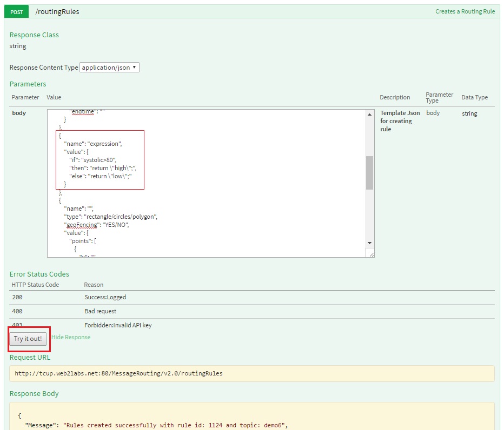504x430 pixels.
Task: Click the "then": return high line
Action: tap(103, 168)
